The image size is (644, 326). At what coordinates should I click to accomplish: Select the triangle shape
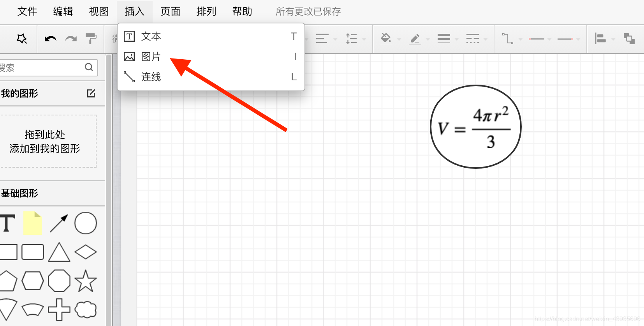[59, 252]
